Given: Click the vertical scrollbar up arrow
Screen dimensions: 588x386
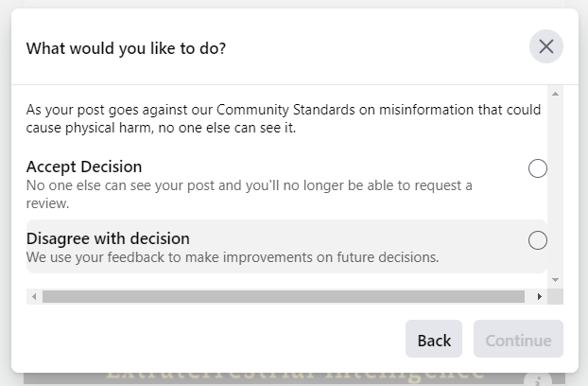Looking at the screenshot, I should (x=556, y=94).
